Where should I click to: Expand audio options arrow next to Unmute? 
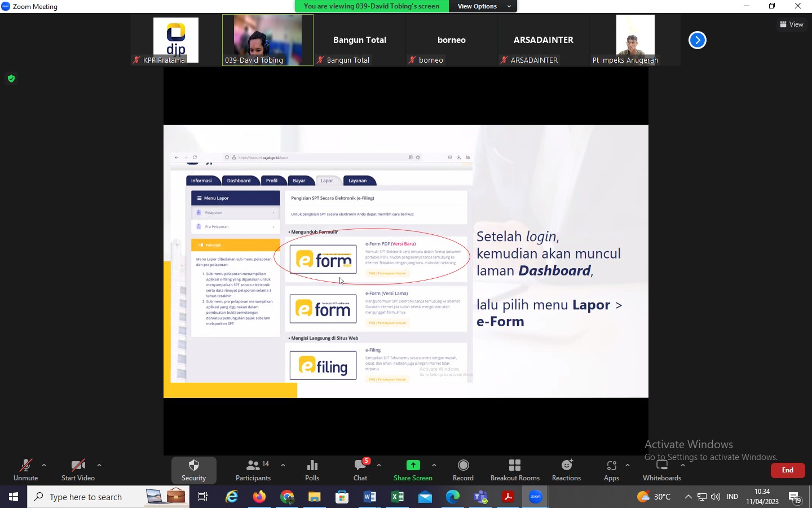[x=44, y=466]
